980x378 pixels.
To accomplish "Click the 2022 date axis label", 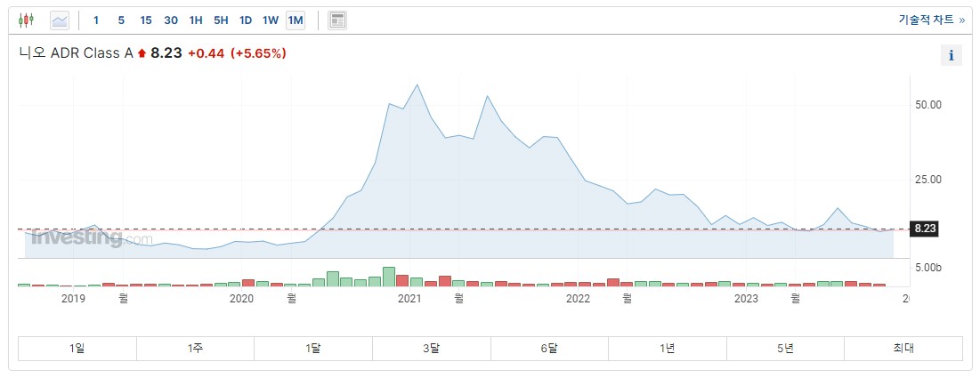I will [x=579, y=299].
